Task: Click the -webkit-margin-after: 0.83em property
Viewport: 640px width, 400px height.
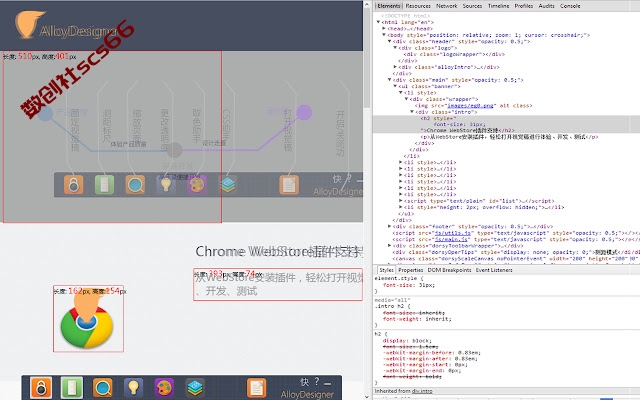Action: point(430,358)
